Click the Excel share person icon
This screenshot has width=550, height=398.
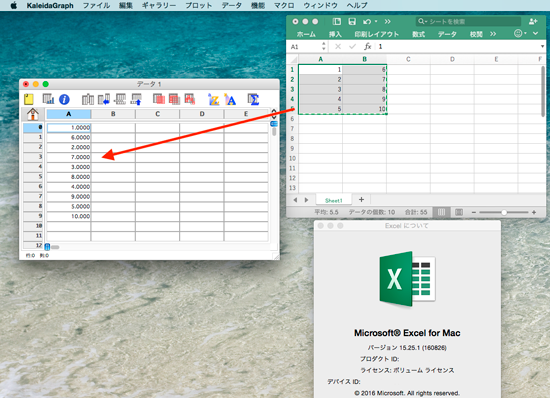533,21
